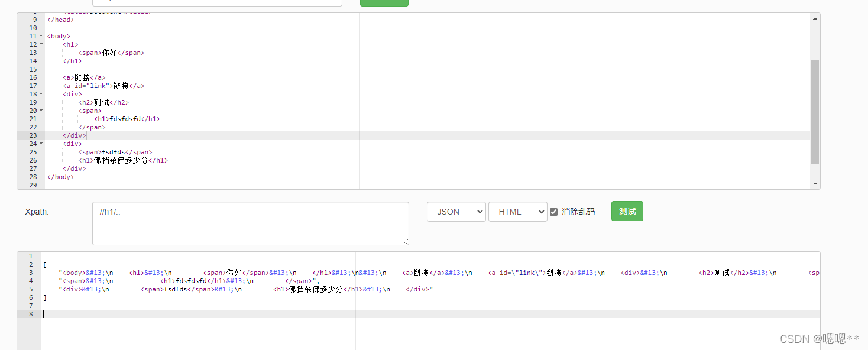Collapse the span fold arrow on line 20
Screen dimensions: 868x350
(41, 111)
